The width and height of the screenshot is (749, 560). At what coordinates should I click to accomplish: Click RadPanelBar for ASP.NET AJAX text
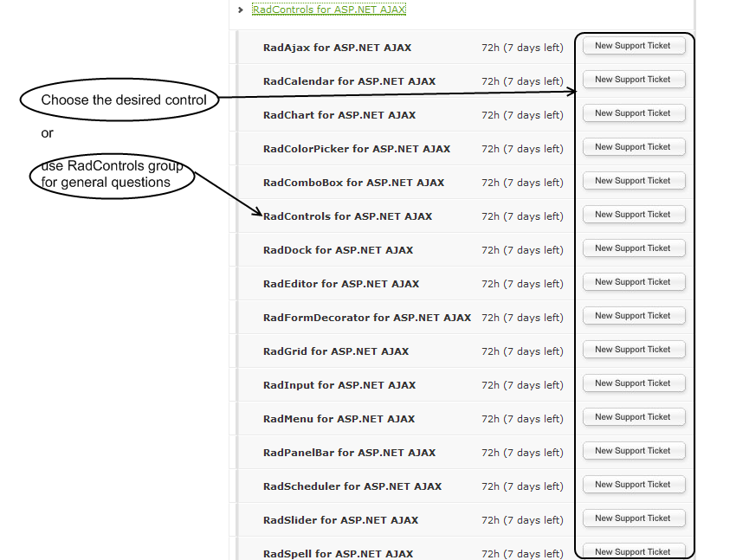coord(349,453)
